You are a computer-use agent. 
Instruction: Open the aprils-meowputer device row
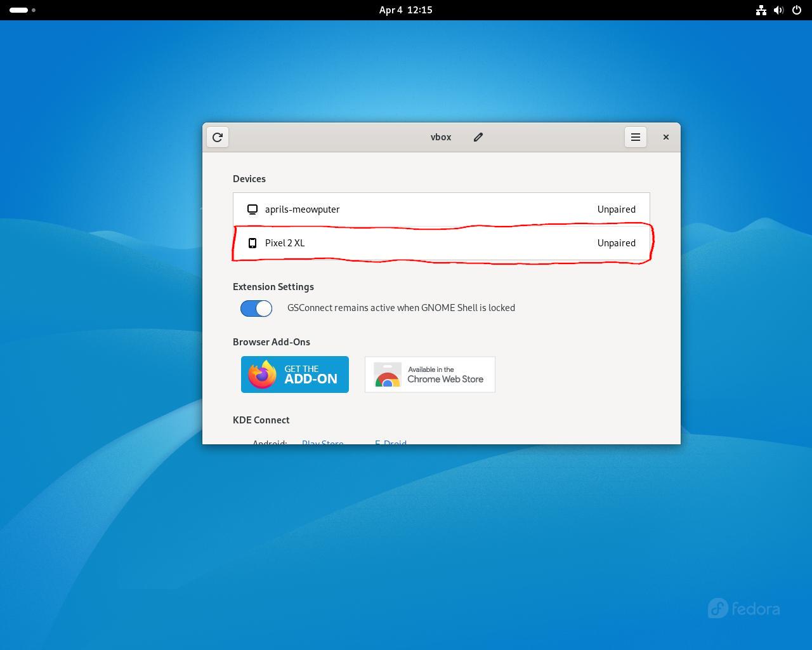pos(442,209)
